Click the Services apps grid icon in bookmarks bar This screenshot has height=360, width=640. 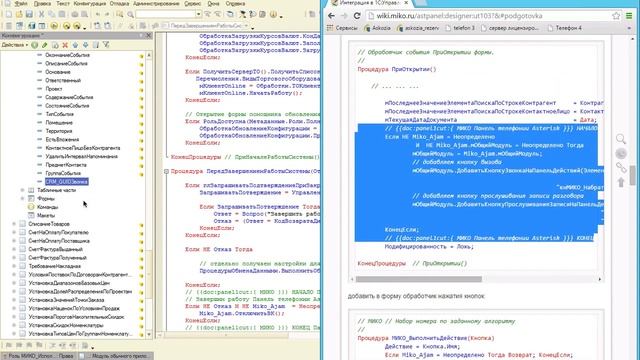[330, 28]
